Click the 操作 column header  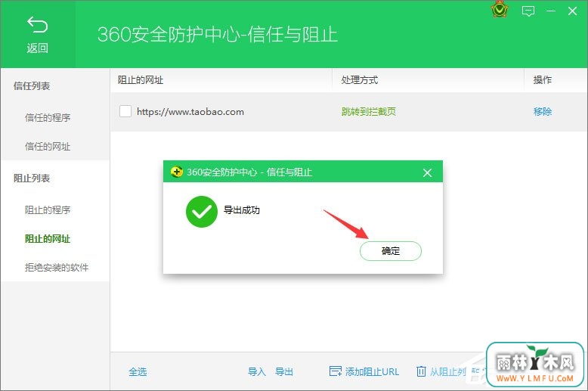coord(542,79)
